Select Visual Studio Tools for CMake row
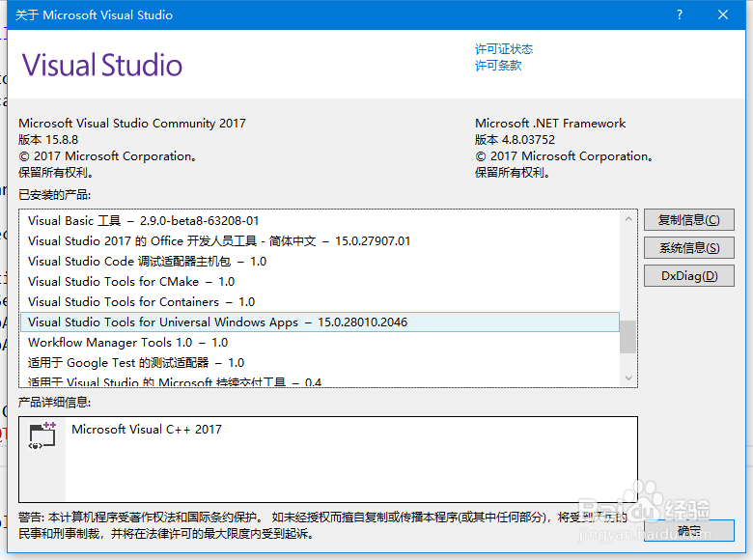Screen dimensions: 753x560 click(320, 281)
